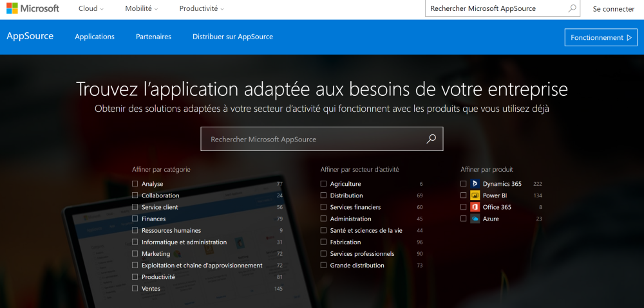Tick the Service client checkbox

pyautogui.click(x=135, y=207)
